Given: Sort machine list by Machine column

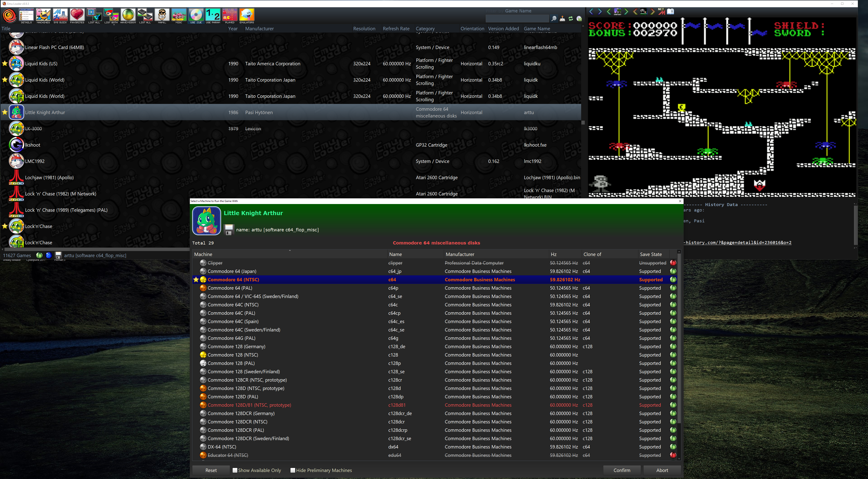Looking at the screenshot, I should (203, 254).
